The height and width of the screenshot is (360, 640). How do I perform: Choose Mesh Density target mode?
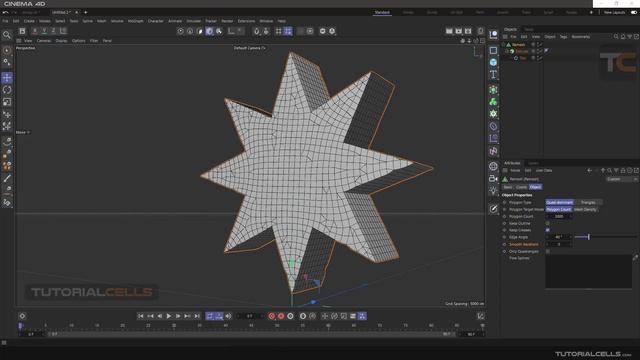[x=585, y=209]
